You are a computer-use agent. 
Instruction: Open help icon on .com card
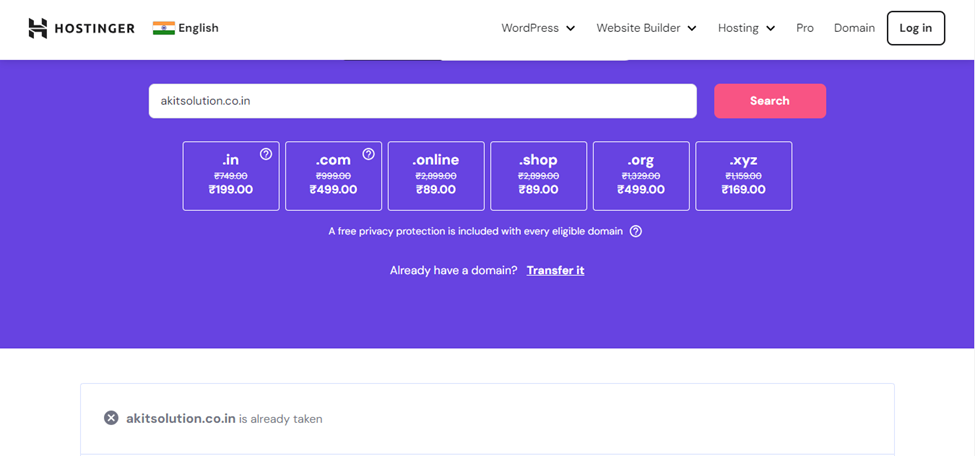tap(369, 154)
